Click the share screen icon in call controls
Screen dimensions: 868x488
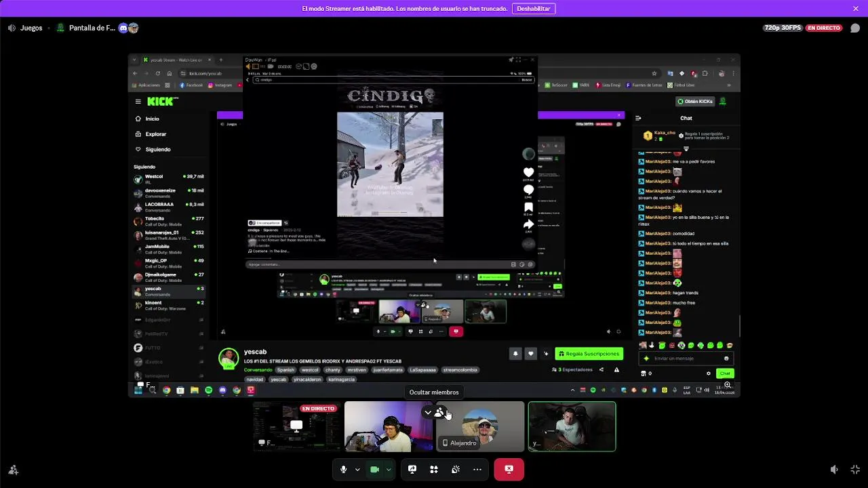[412, 469]
